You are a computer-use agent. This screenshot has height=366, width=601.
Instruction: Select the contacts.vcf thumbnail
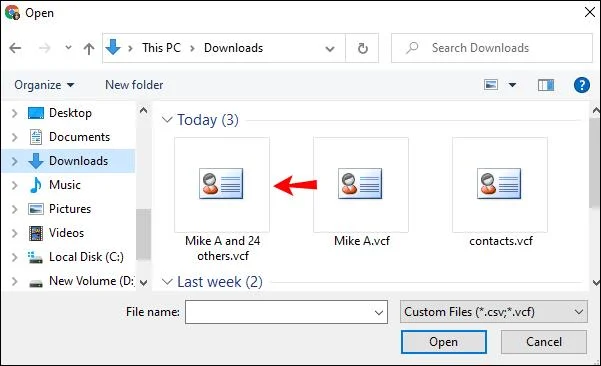[x=500, y=185]
